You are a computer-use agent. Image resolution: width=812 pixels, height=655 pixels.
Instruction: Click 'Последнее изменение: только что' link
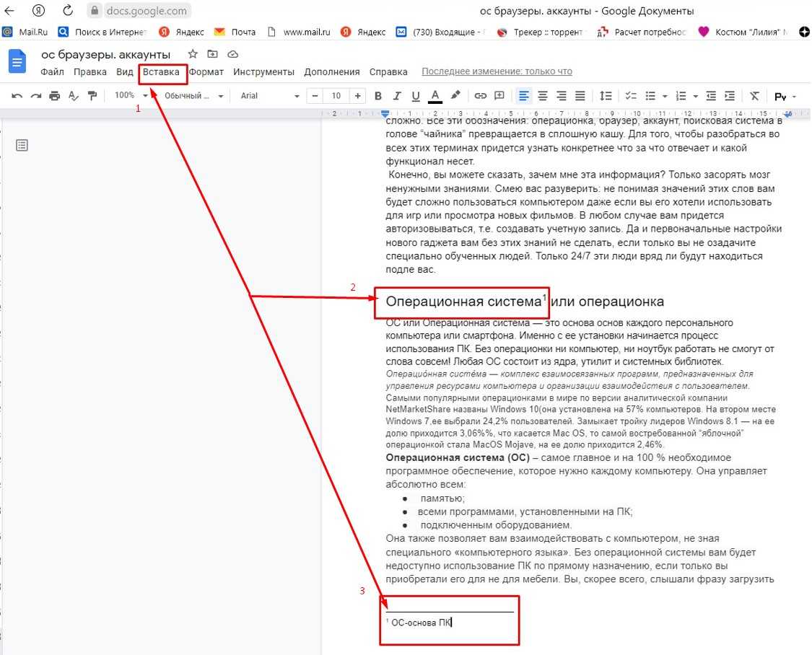coord(497,72)
